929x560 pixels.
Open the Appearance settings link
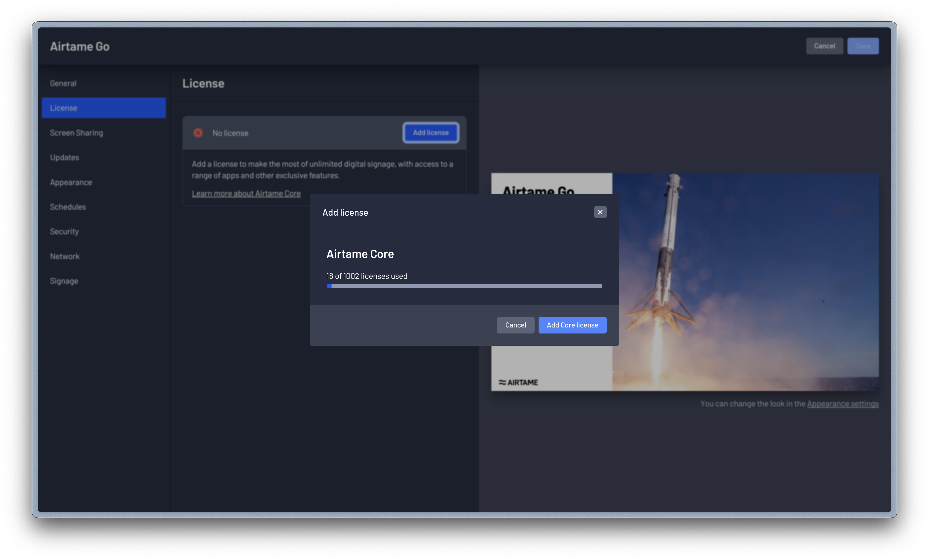(842, 404)
